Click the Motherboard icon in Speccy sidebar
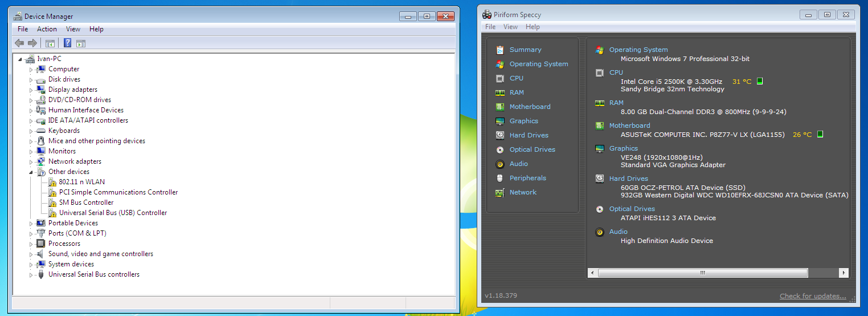This screenshot has height=316, width=868. [500, 107]
